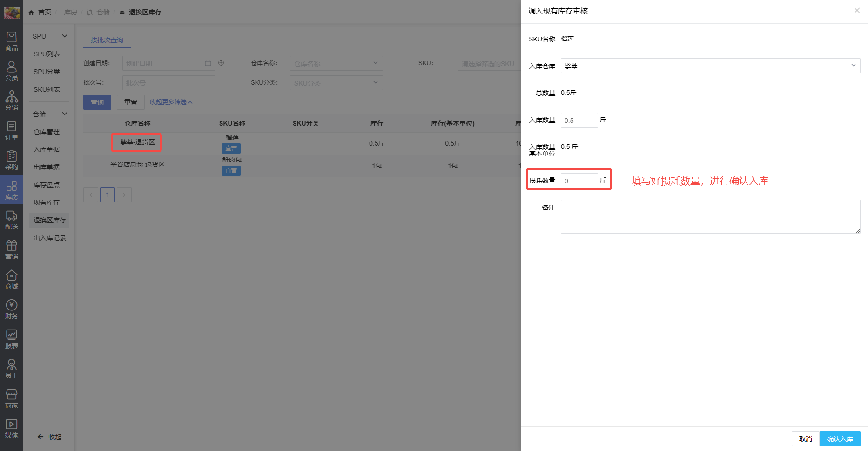Viewport: 868px width, 451px height.
Task: Open 出入库记录 menu item
Action: (49, 238)
